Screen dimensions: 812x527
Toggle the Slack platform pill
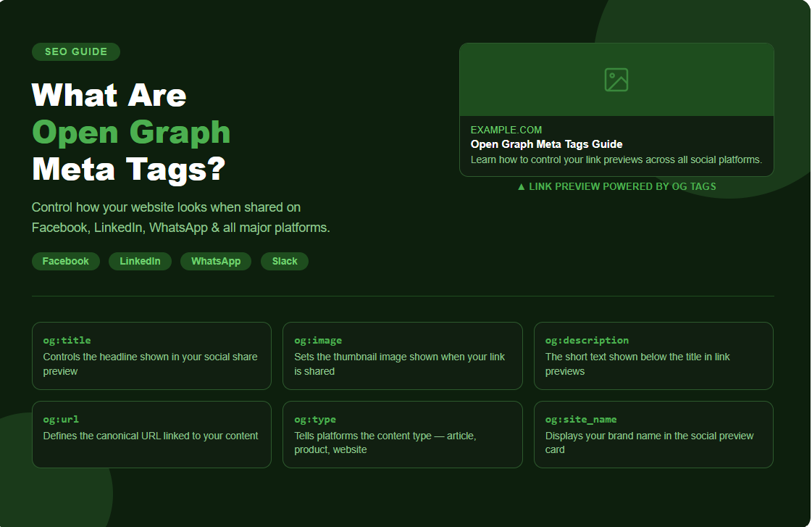point(284,261)
